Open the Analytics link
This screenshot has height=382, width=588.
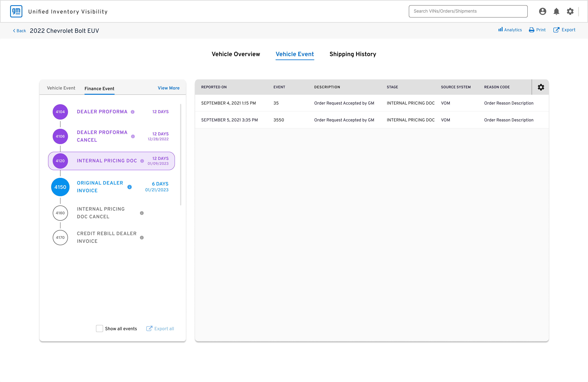click(510, 30)
